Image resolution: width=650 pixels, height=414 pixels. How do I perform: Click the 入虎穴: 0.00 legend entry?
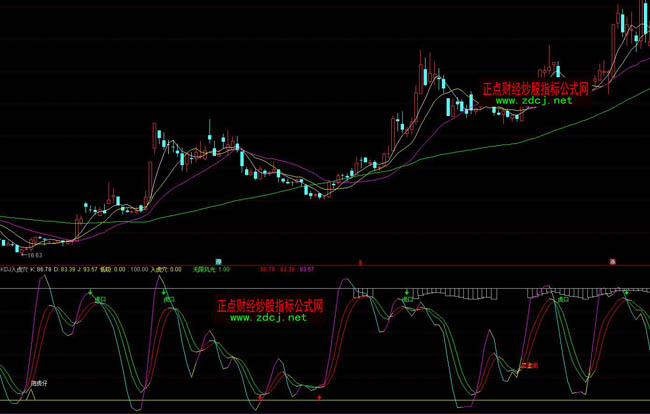tap(167, 269)
